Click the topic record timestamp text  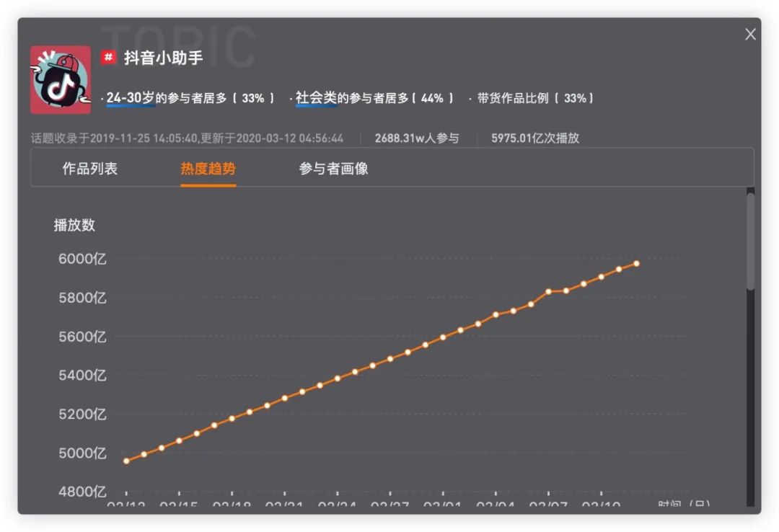click(x=187, y=138)
